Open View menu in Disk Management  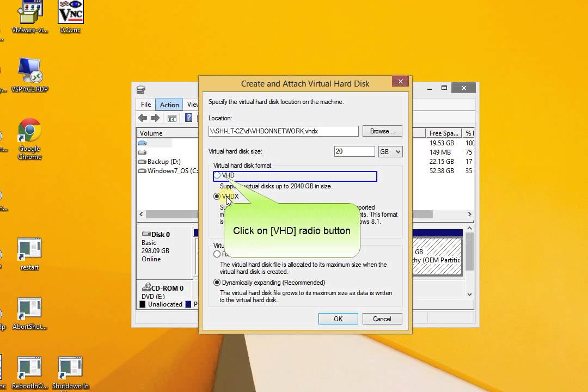point(192,105)
